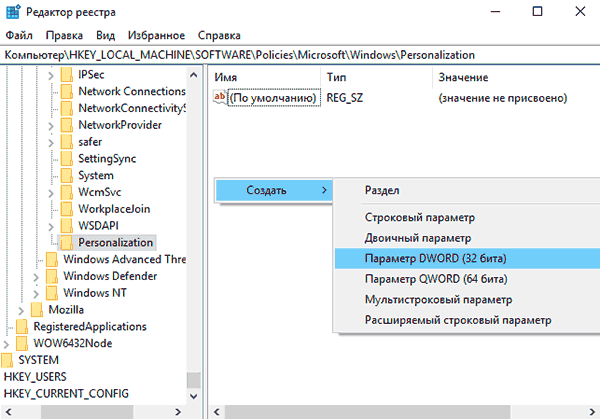The image size is (600, 419).
Task: Click the WOW6432Node folder icon
Action: [22, 344]
